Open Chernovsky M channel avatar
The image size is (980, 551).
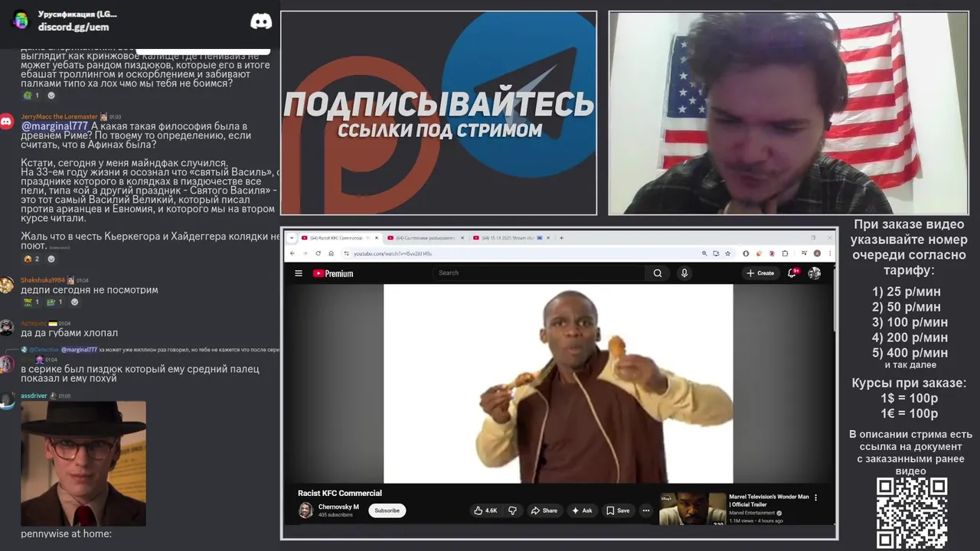click(305, 510)
